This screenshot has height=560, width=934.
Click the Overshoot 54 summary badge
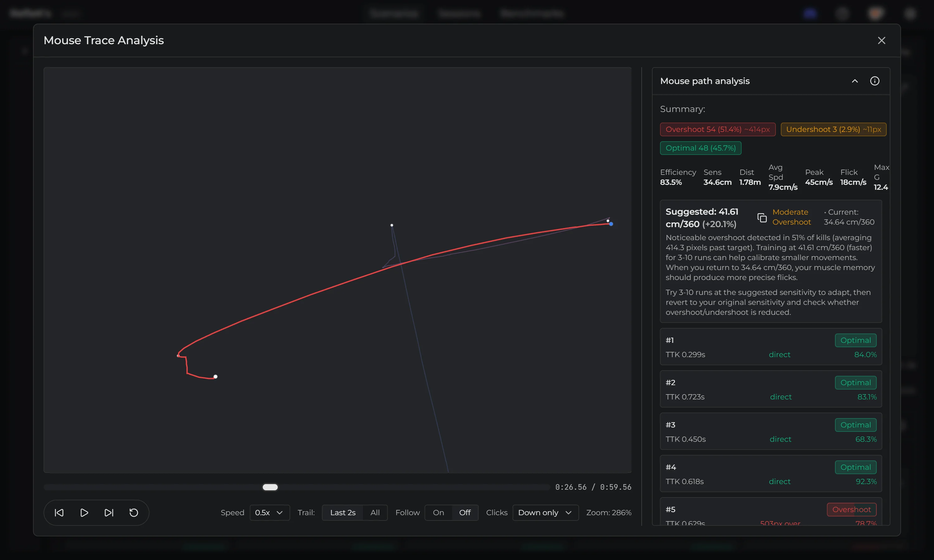point(717,129)
